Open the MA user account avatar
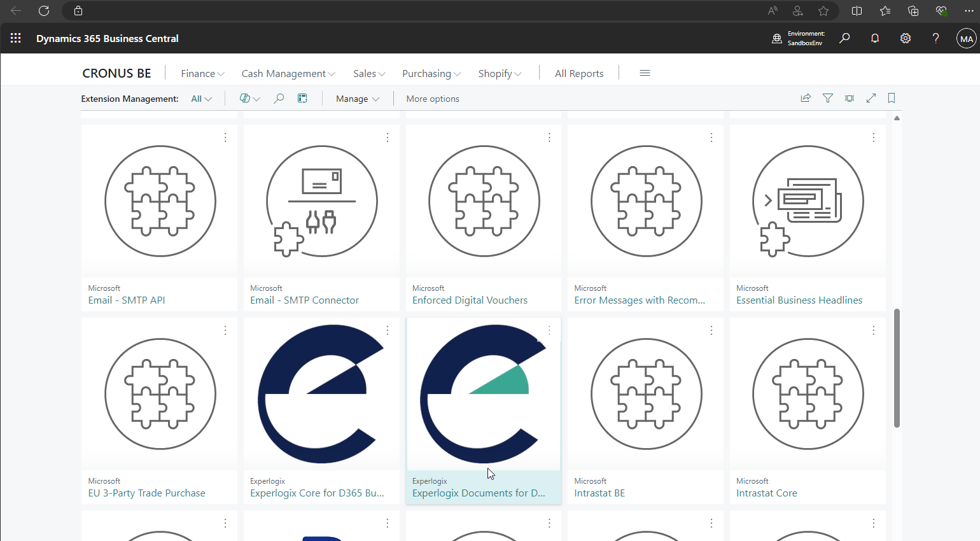 pos(967,38)
